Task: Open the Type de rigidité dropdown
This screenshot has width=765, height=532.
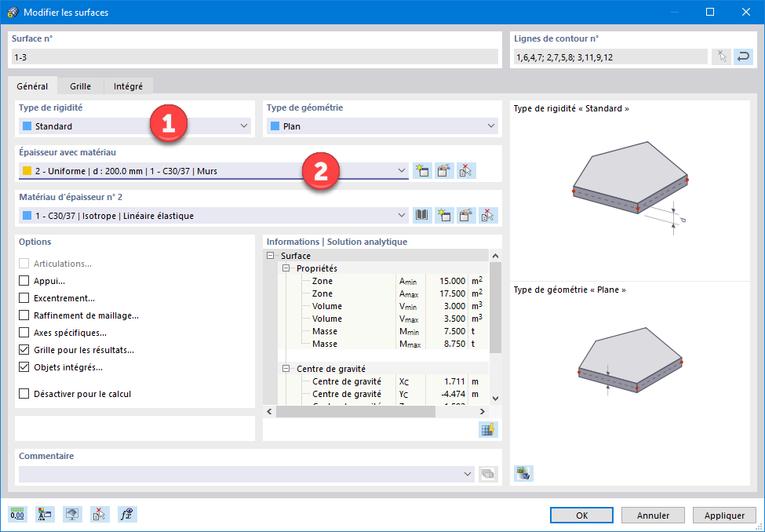Action: click(135, 126)
